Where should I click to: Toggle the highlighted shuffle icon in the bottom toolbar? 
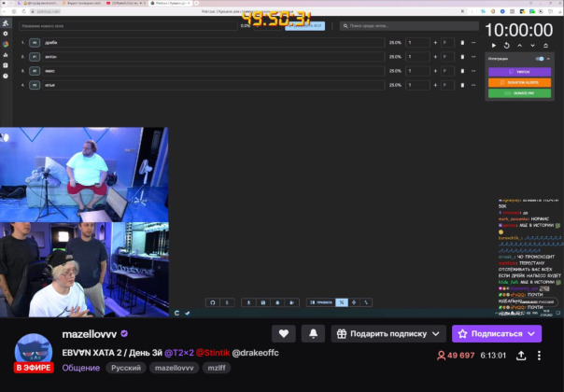pyautogui.click(x=342, y=302)
